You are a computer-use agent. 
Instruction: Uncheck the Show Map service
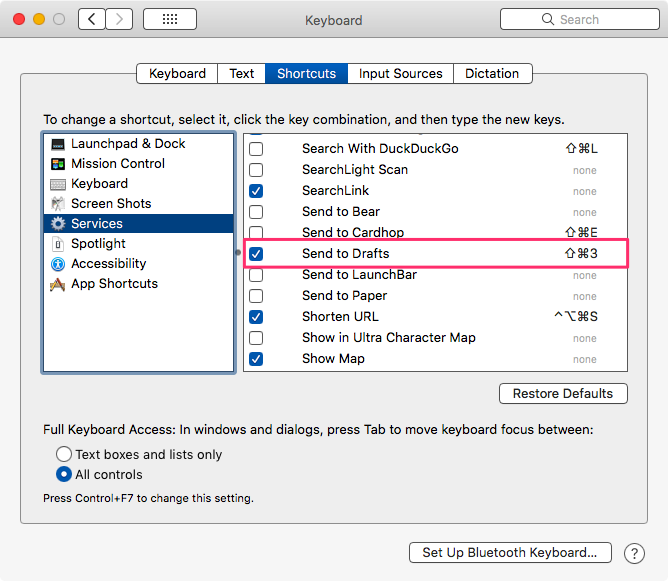tap(256, 359)
